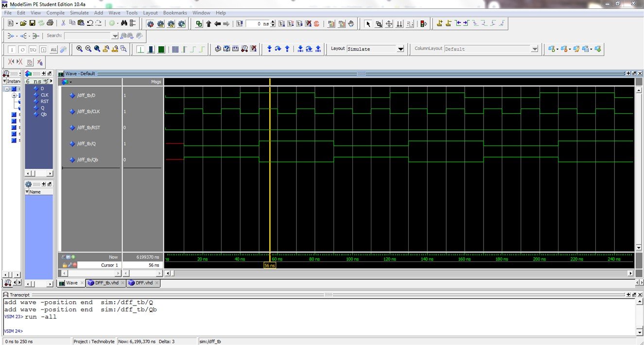This screenshot has width=644, height=345.
Task: Click the waveform horizontal scrollbar
Action: coord(399,273)
